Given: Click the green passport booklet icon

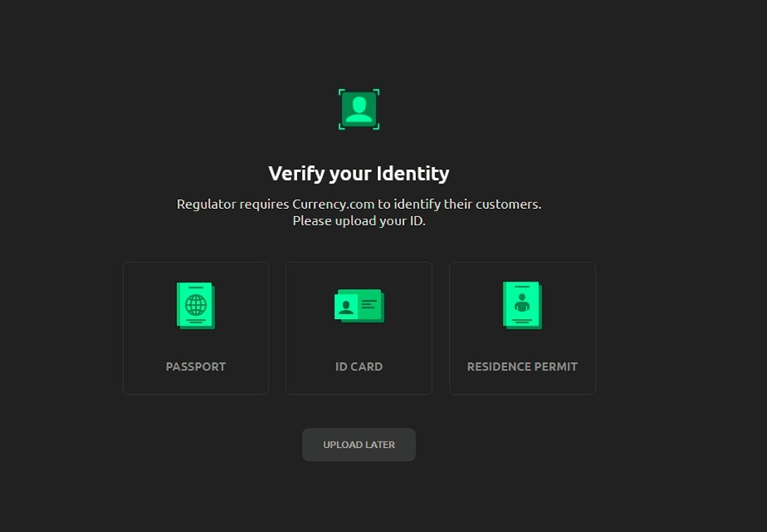Looking at the screenshot, I should point(196,306).
